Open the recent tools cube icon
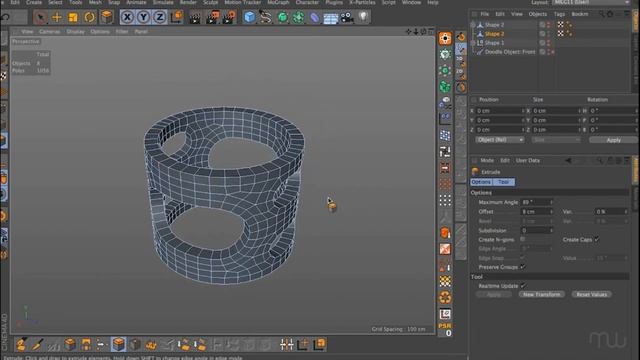 pos(107,17)
